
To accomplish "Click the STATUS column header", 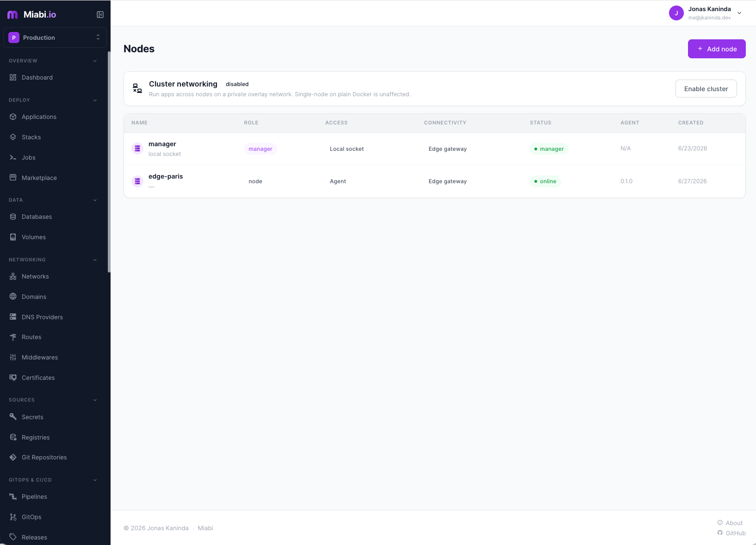I will pyautogui.click(x=540, y=123).
